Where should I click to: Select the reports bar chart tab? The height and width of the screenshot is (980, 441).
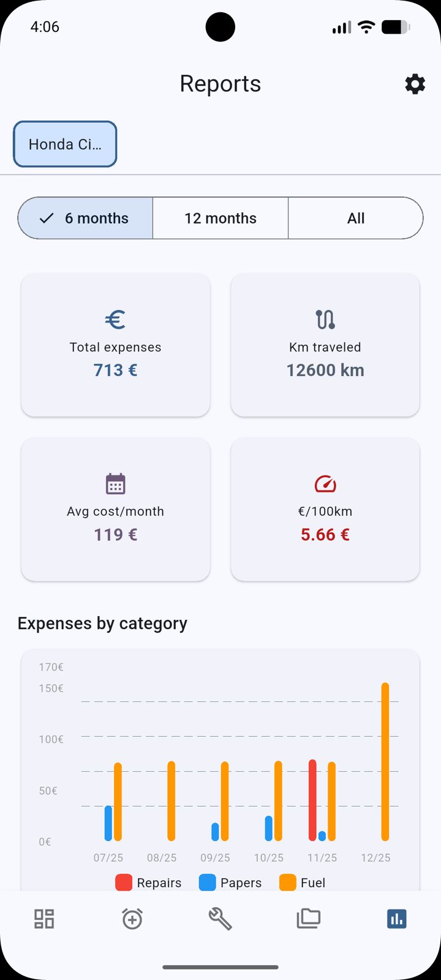click(396, 919)
